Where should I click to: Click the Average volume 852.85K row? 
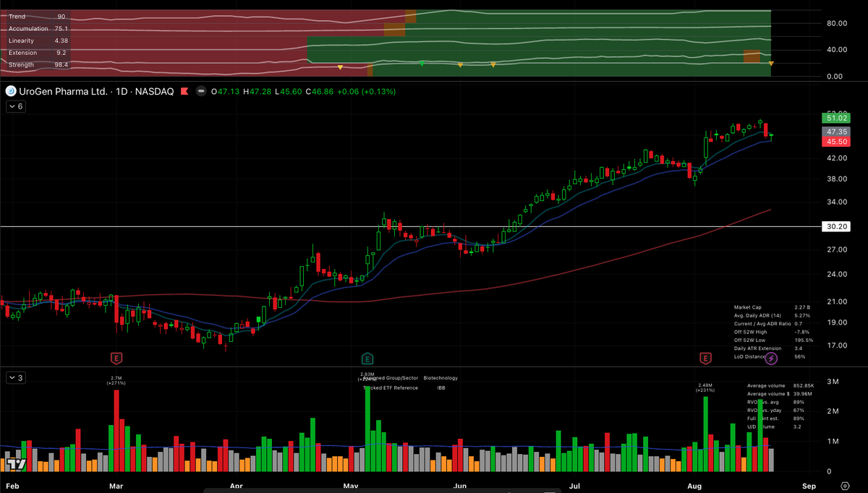(780, 385)
